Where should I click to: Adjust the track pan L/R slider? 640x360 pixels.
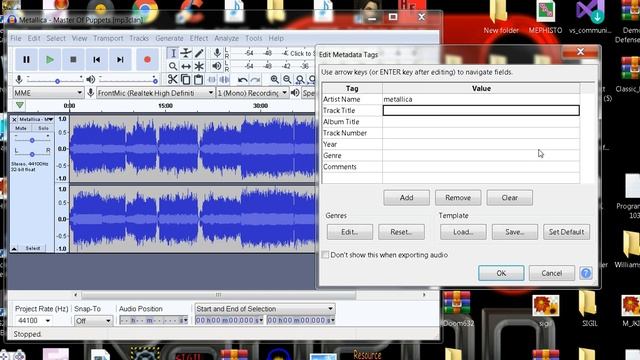pyautogui.click(x=32, y=154)
